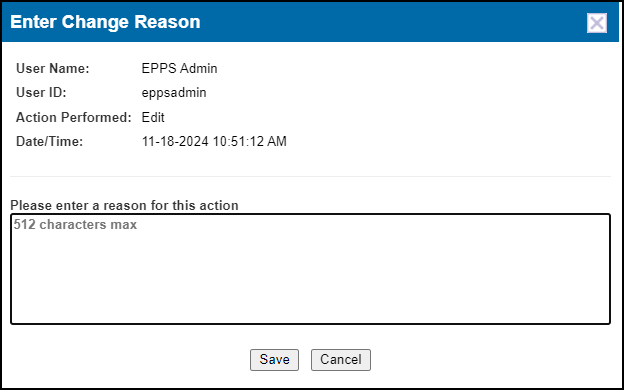Click the blank space between Save and Cancel

pyautogui.click(x=305, y=360)
